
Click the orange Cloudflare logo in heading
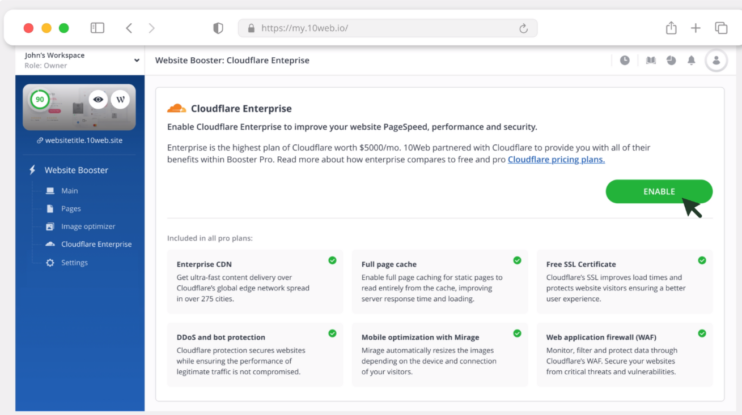(x=177, y=108)
